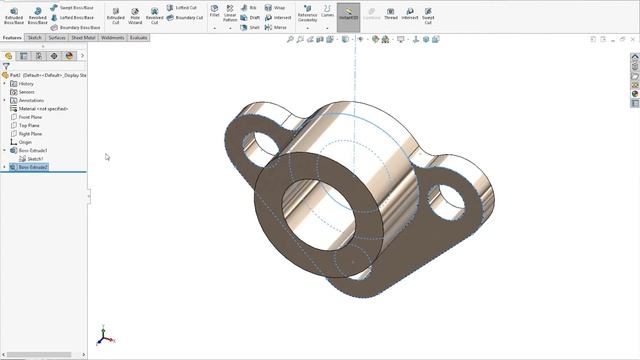Expand the Boss-Extrude2 feature node
This screenshot has width=640, height=360.
point(4,167)
